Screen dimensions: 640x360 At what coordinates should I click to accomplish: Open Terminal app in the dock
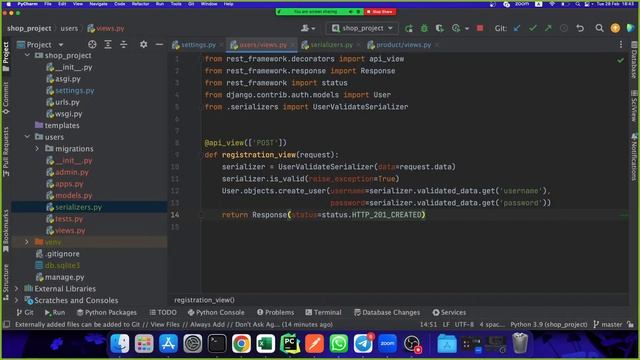(217, 343)
